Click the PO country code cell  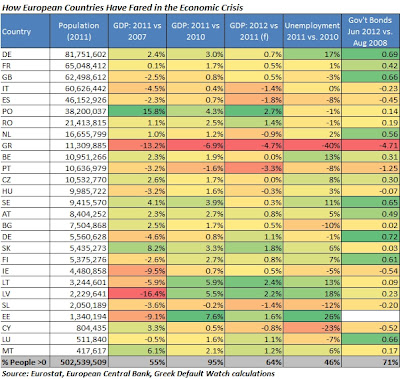tap(25, 111)
